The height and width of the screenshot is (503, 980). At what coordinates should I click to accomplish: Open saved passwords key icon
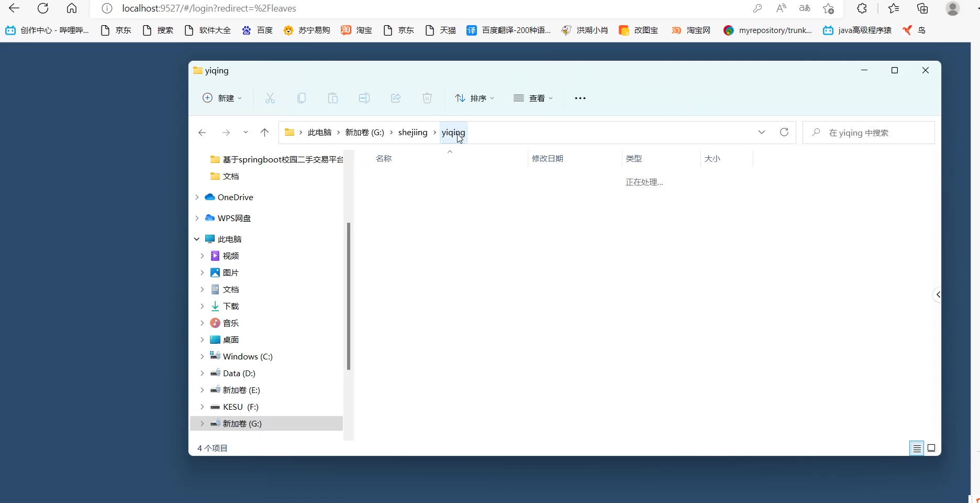(x=757, y=8)
